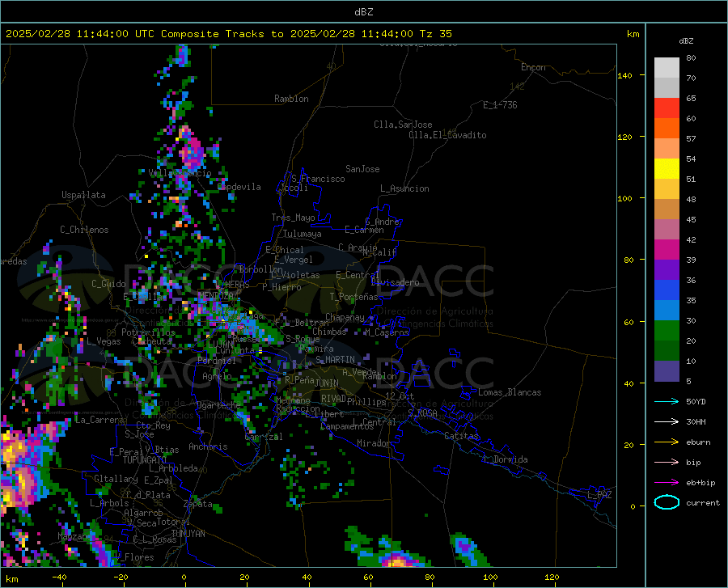Viewport: 728px width, 588px height.
Task: Click the dBZ title in top bar
Action: pos(363,12)
